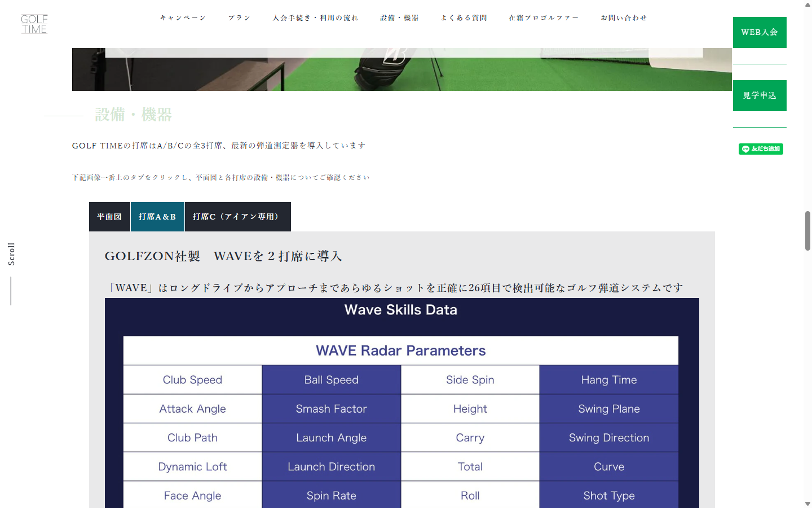Screen dimensions: 812x508
Task: Select the 打席C（アイアン専用） tab
Action: 238,217
